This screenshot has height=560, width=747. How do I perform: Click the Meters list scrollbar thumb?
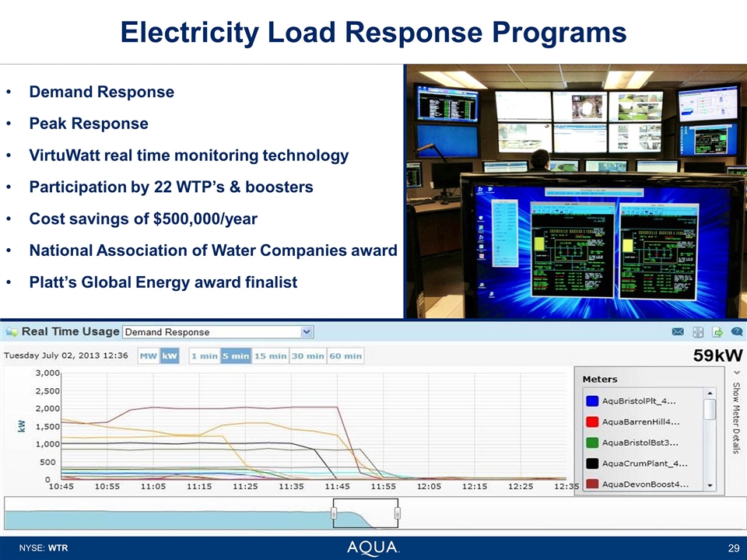pyautogui.click(x=710, y=409)
